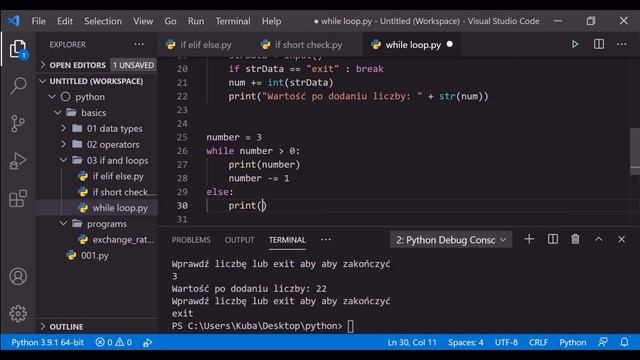Kill terminal with trash icon
Image resolution: width=640 pixels, height=360 pixels.
point(575,239)
